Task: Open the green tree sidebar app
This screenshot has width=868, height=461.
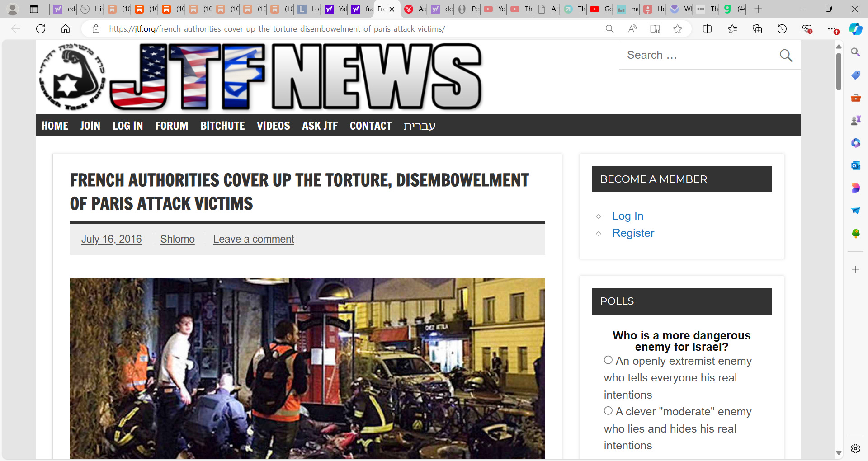Action: 855,233
